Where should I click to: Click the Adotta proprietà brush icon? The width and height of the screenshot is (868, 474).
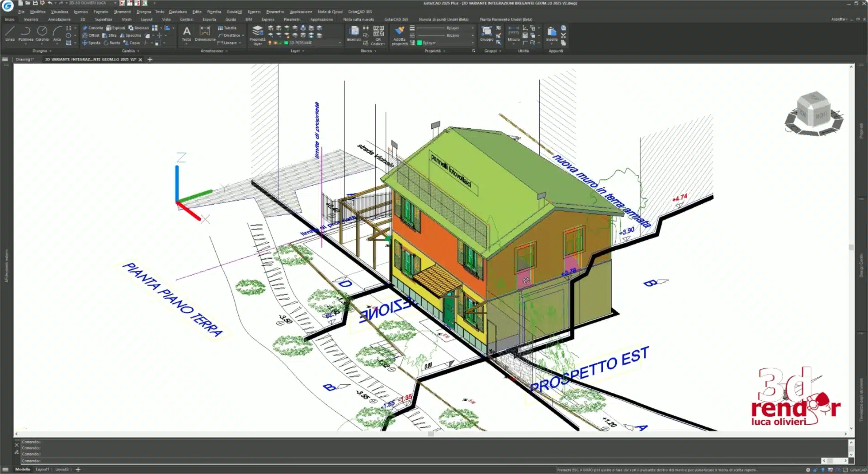[x=399, y=35]
